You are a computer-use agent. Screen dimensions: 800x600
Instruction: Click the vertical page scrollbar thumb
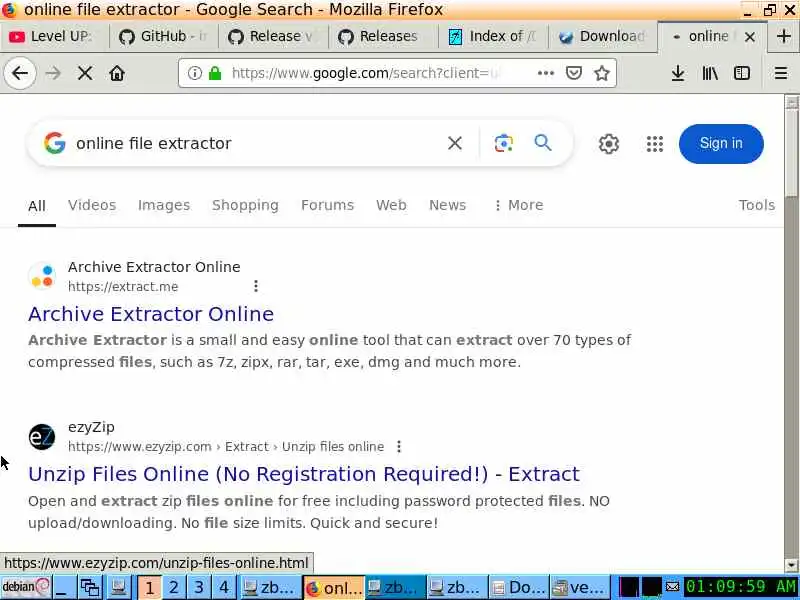point(791,153)
